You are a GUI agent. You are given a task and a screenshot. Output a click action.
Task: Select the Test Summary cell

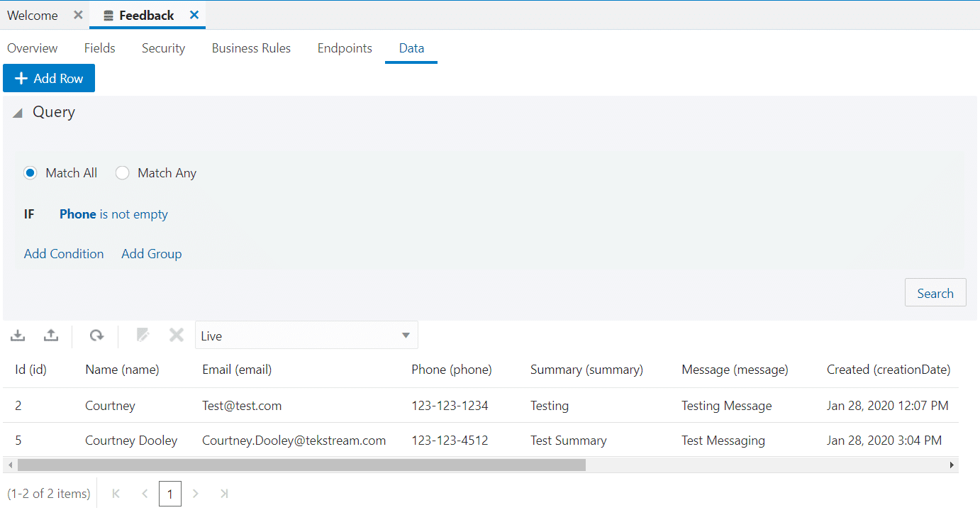569,441
